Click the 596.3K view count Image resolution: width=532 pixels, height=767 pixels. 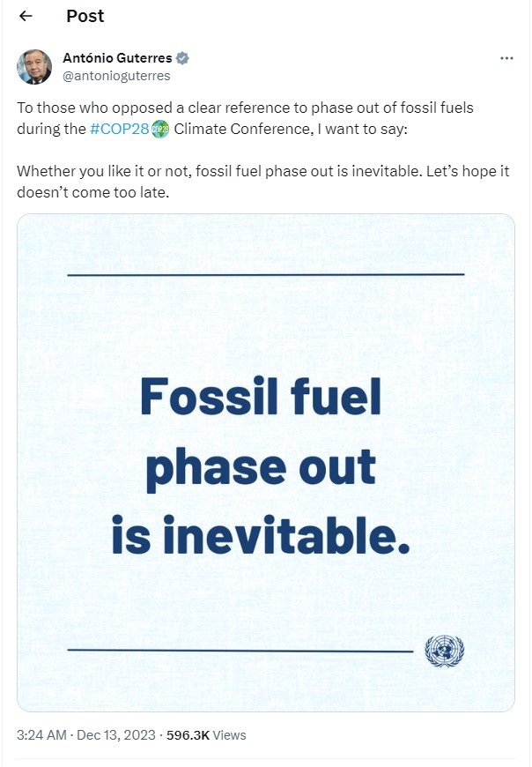188,734
